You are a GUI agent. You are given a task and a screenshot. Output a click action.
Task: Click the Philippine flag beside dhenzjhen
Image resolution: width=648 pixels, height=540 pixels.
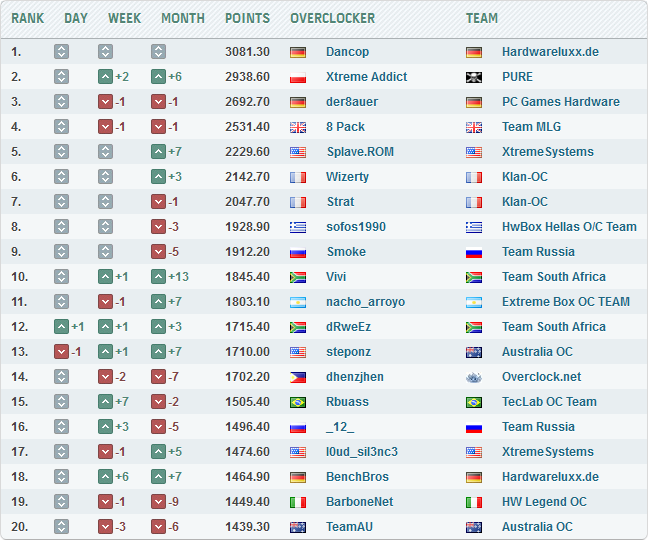pyautogui.click(x=298, y=377)
